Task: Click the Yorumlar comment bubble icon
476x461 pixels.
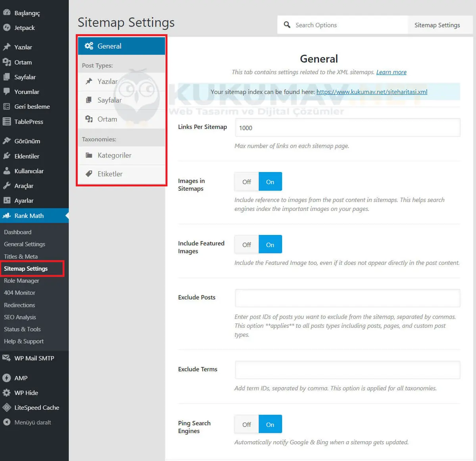Action: [7, 92]
